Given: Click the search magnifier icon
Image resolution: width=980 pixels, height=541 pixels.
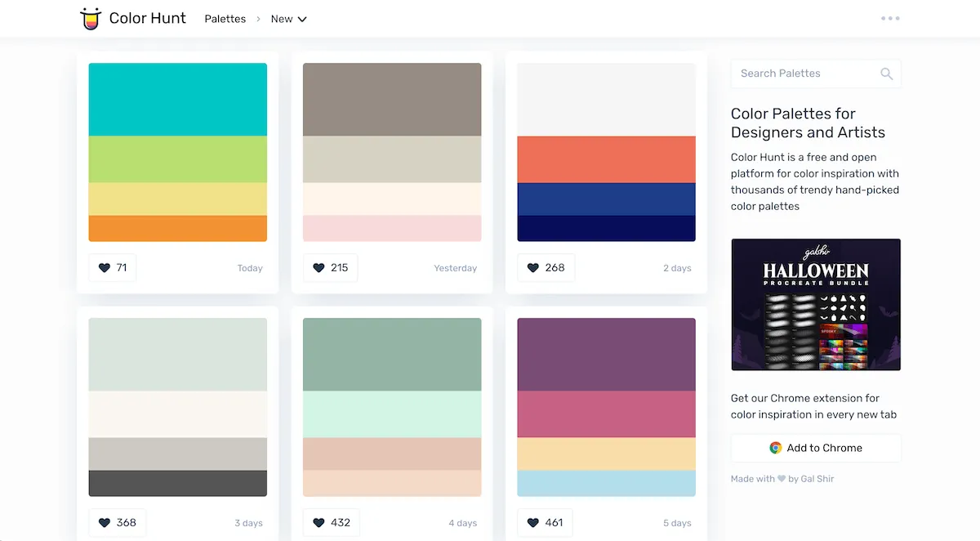Looking at the screenshot, I should (886, 74).
